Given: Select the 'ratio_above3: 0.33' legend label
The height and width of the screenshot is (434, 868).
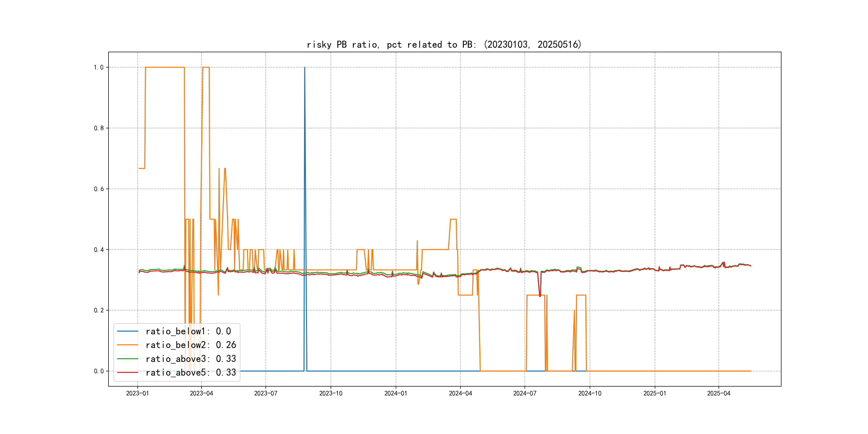Looking at the screenshot, I should 191,358.
